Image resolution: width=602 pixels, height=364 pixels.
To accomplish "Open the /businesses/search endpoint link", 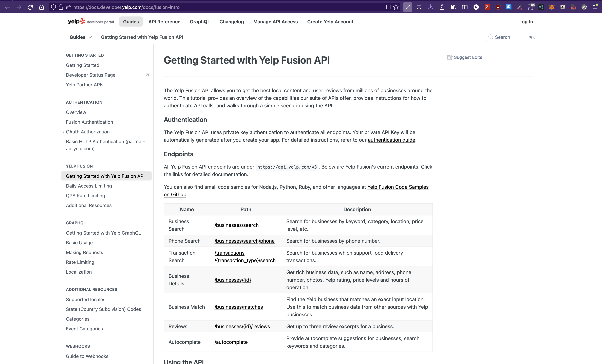I will 236,225.
